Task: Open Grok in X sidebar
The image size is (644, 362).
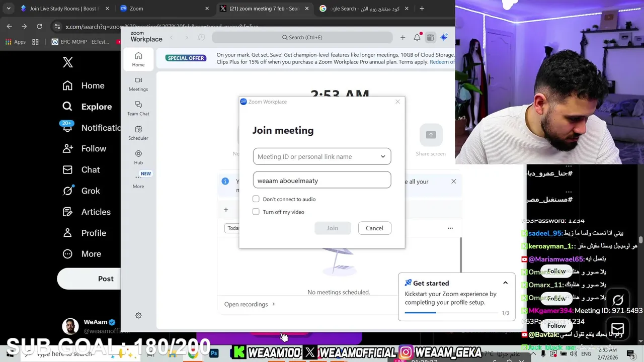Action: click(x=81, y=191)
